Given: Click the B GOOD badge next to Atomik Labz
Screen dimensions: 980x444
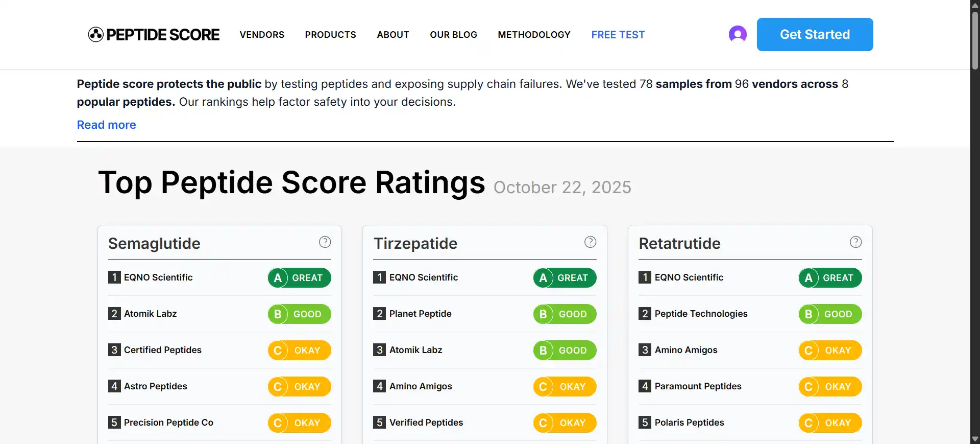Looking at the screenshot, I should pyautogui.click(x=299, y=314).
